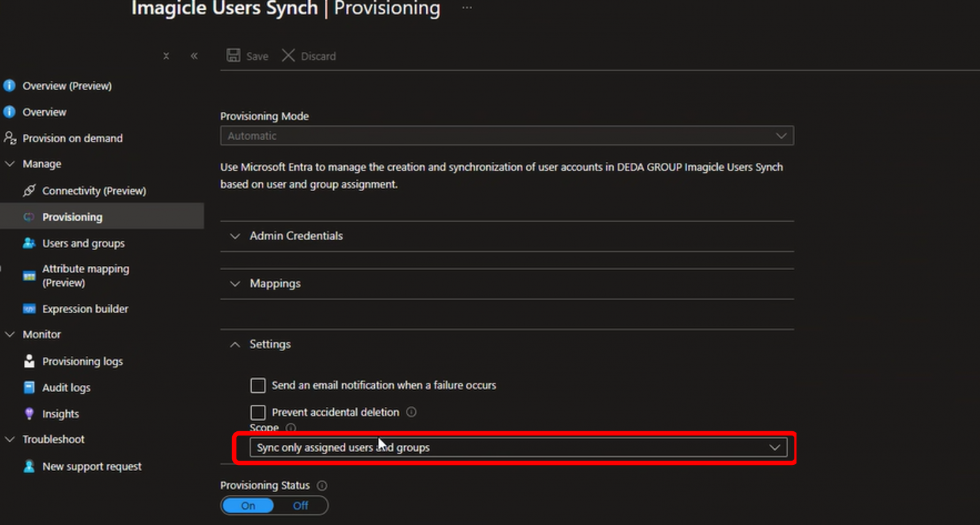Click info icon beside Prevent accidental deletion
980x525 pixels.
pyautogui.click(x=412, y=412)
